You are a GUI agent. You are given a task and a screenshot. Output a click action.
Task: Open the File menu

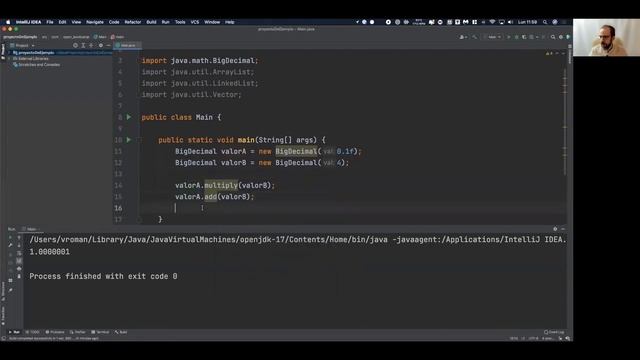pyautogui.click(x=50, y=22)
